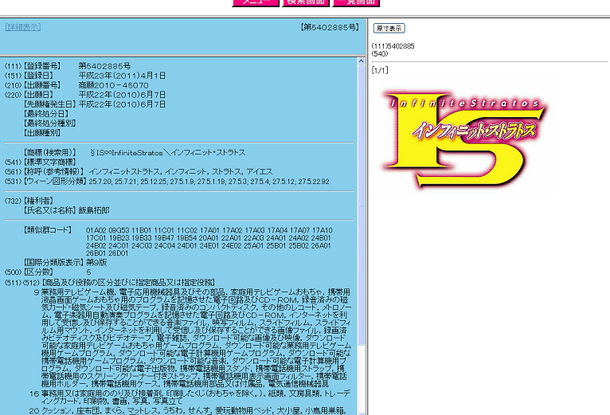This screenshot has height=415, width=610.
Task: Click the 【標準文字商標】 label
Action: (x=50, y=162)
